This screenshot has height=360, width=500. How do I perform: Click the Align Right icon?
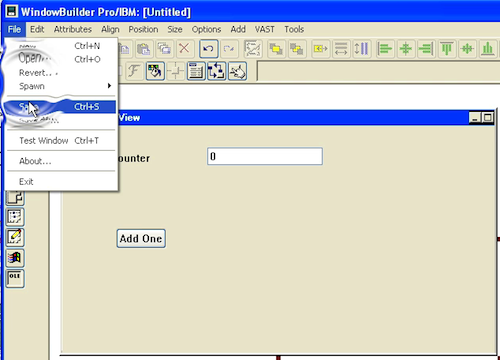tap(426, 49)
